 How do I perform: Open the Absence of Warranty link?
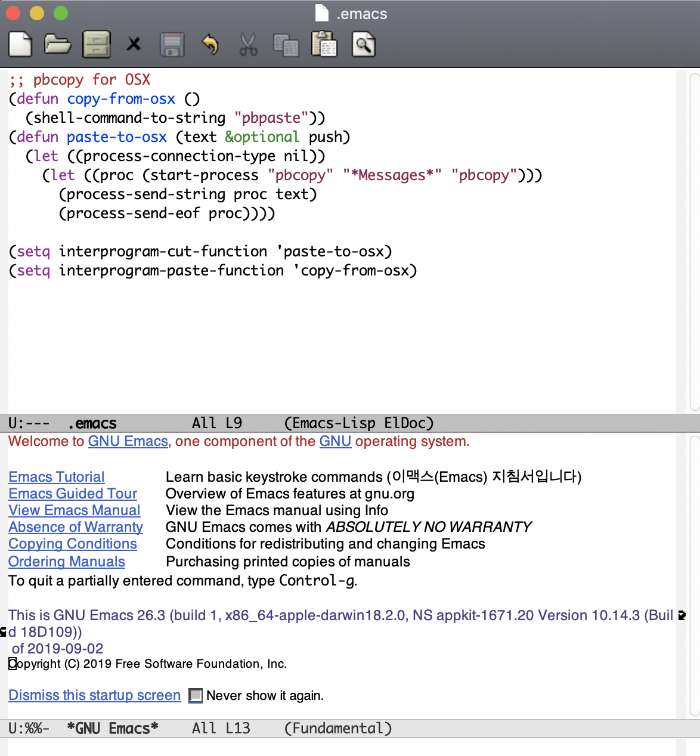point(76,527)
